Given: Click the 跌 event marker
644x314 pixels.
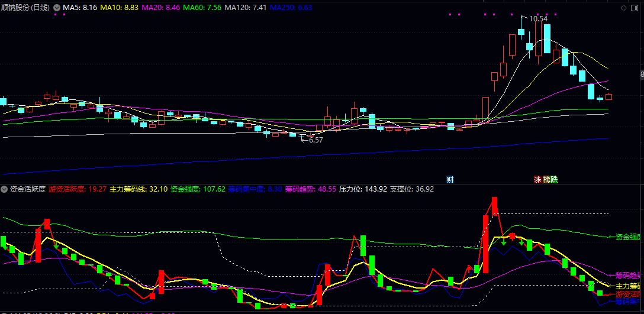Looking at the screenshot, I should pos(555,179).
